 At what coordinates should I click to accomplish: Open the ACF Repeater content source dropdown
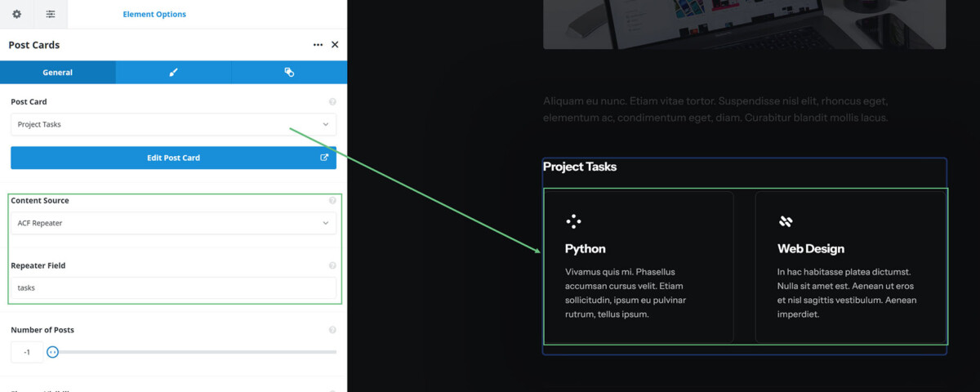pos(173,223)
